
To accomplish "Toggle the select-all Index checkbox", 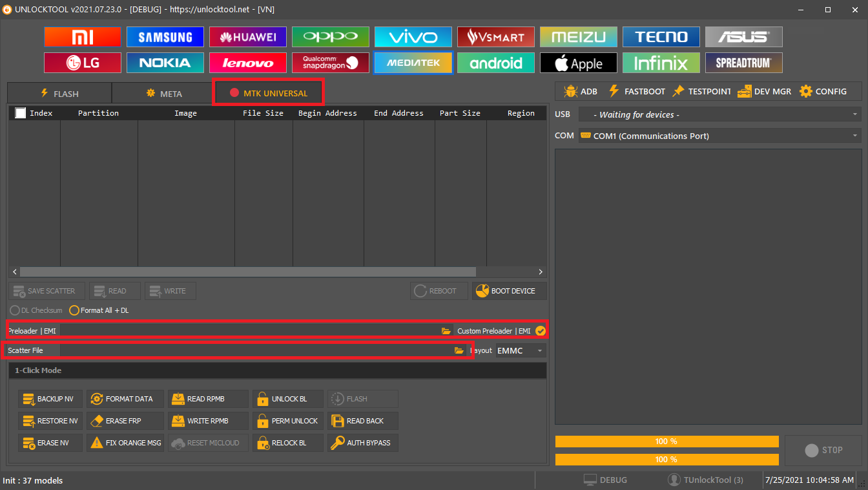I will [x=21, y=113].
